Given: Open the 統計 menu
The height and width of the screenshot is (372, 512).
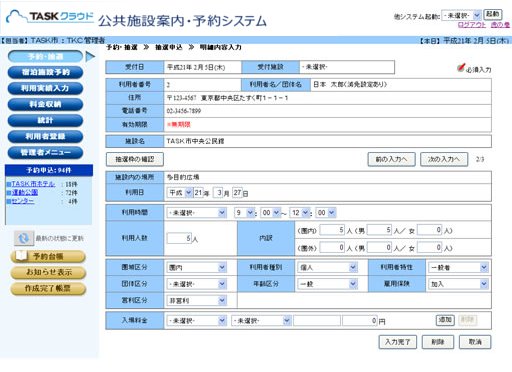Looking at the screenshot, I should (x=45, y=120).
